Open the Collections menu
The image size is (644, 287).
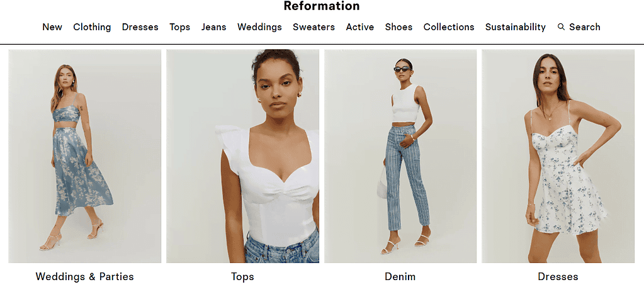(x=449, y=27)
